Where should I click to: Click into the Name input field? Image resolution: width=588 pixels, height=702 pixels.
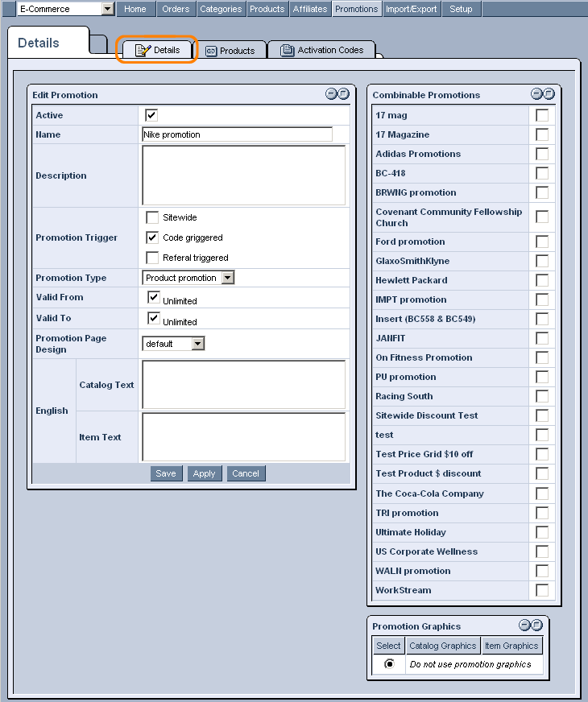click(237, 134)
